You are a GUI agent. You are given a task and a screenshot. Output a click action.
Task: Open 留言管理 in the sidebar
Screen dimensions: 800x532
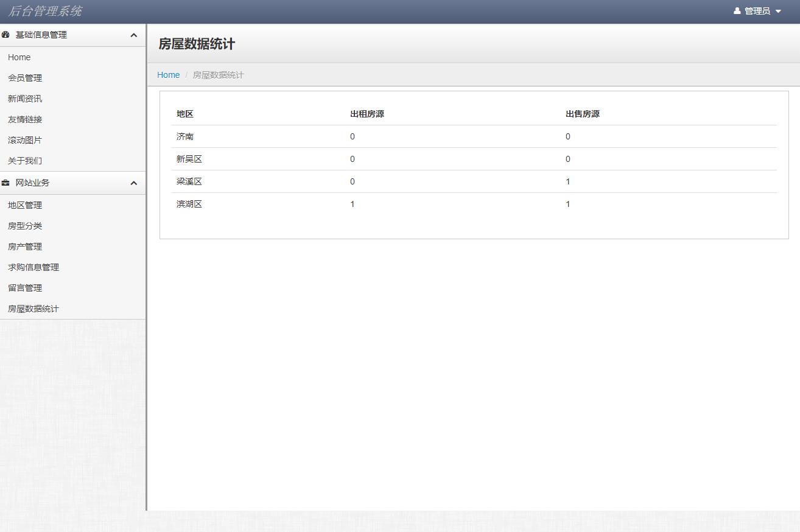click(x=24, y=288)
